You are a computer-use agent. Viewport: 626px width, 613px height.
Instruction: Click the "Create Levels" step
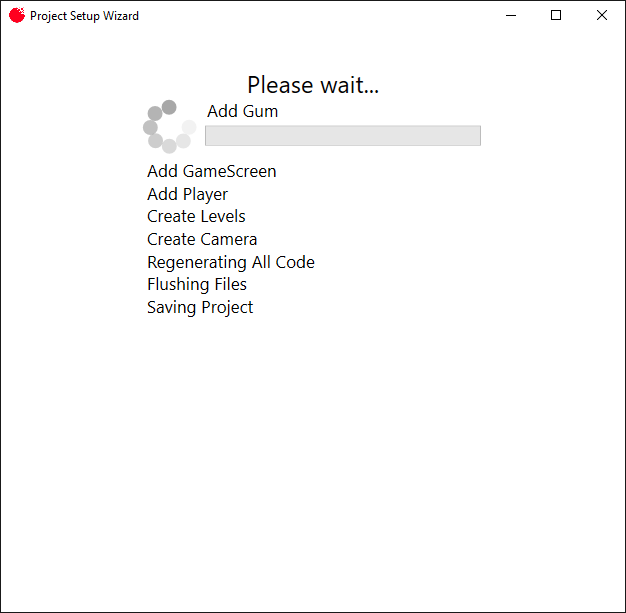[x=196, y=216]
